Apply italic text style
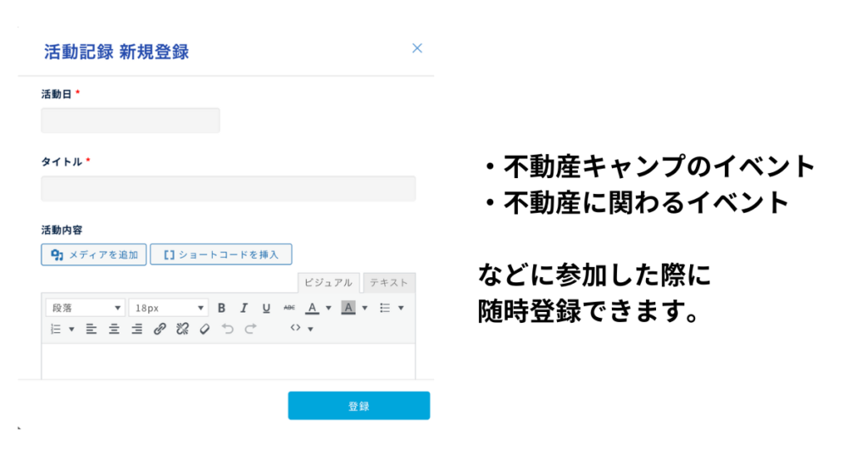Screen dimensions: 868x456 coord(243,308)
